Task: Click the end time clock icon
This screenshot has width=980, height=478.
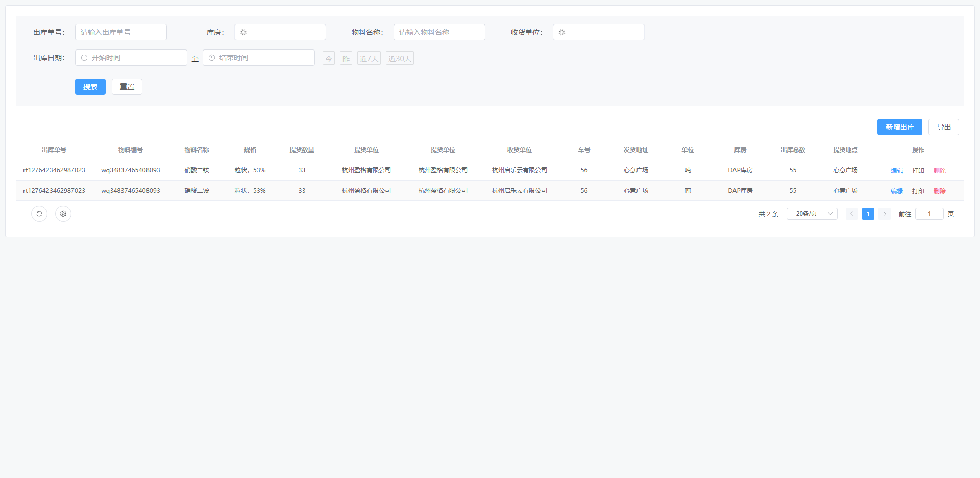Action: 212,58
